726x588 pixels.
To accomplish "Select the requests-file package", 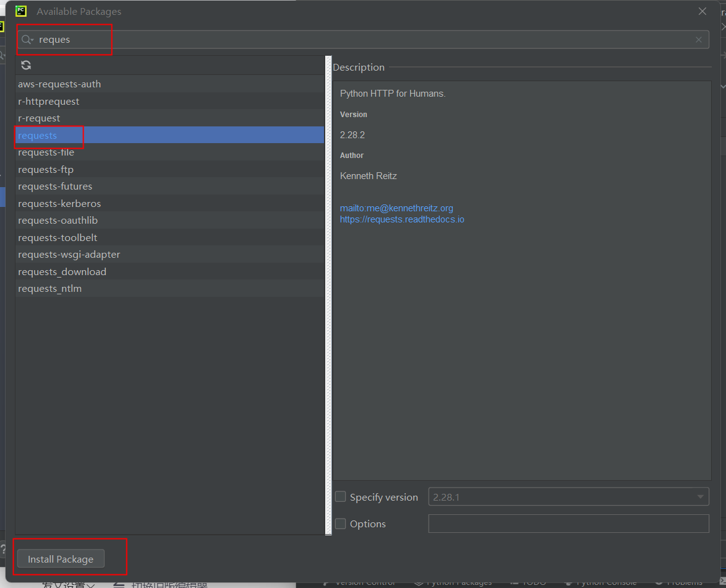I will pos(170,152).
